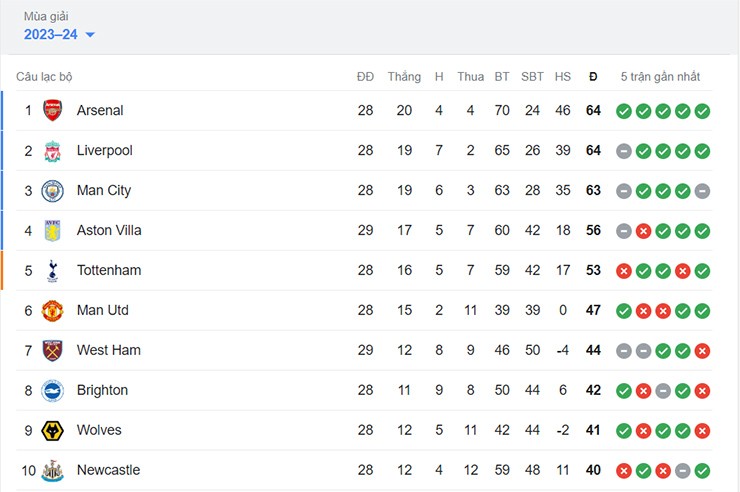Click the Man City club crest
Screen dimensions: 740x492
(52, 190)
